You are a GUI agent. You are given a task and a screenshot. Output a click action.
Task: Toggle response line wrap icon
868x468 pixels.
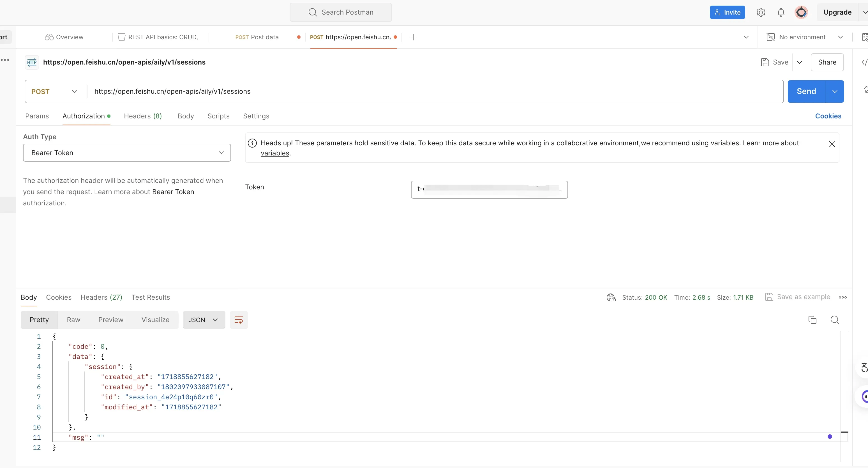(x=239, y=320)
